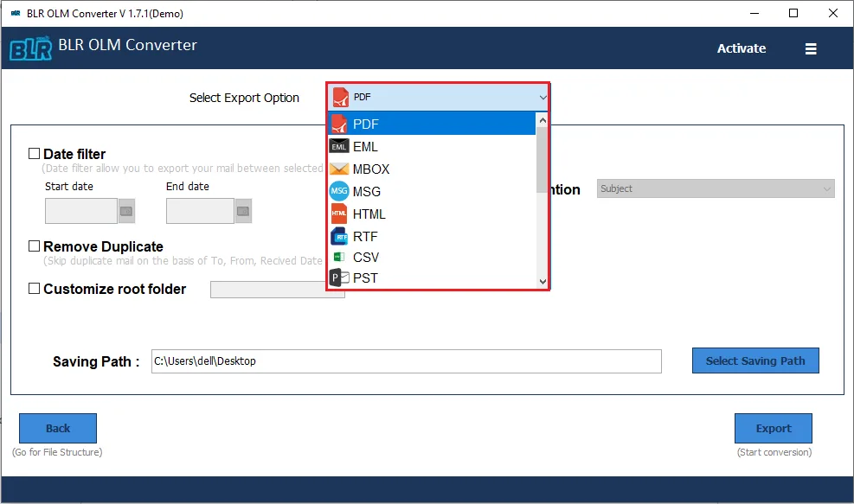Viewport: 854px width, 504px height.
Task: Open the End date calendar picker
Action: point(243,210)
